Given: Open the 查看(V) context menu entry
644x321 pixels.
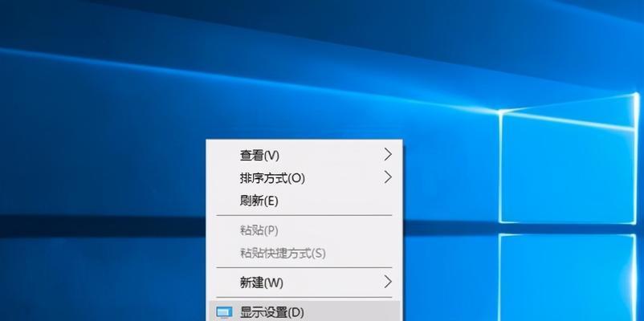Looking at the screenshot, I should pyautogui.click(x=304, y=155).
